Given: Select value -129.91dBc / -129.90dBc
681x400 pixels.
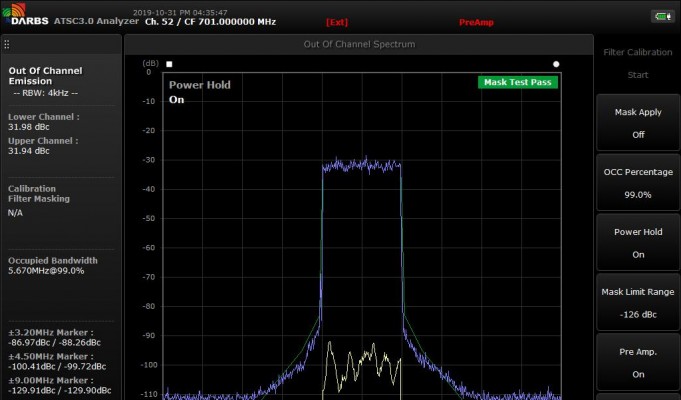Looking at the screenshot, I should 60,390.
